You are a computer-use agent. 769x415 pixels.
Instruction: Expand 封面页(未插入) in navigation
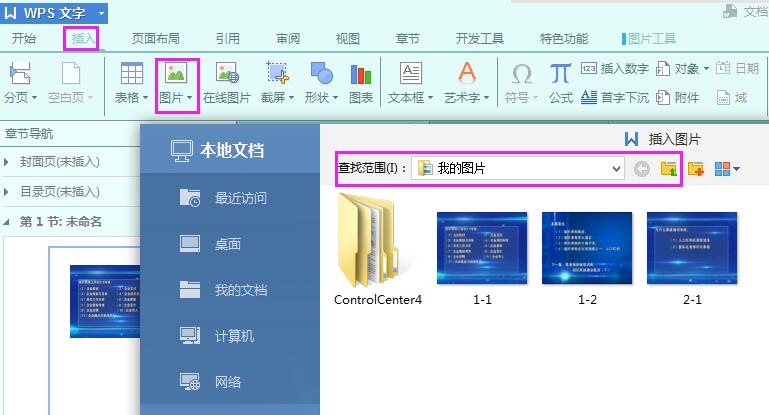[6, 162]
